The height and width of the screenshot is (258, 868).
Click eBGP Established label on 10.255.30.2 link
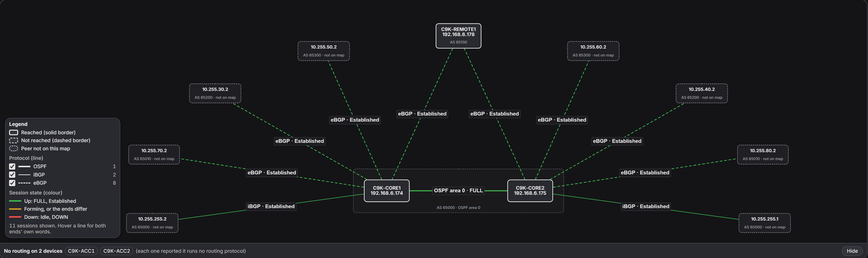[300, 141]
